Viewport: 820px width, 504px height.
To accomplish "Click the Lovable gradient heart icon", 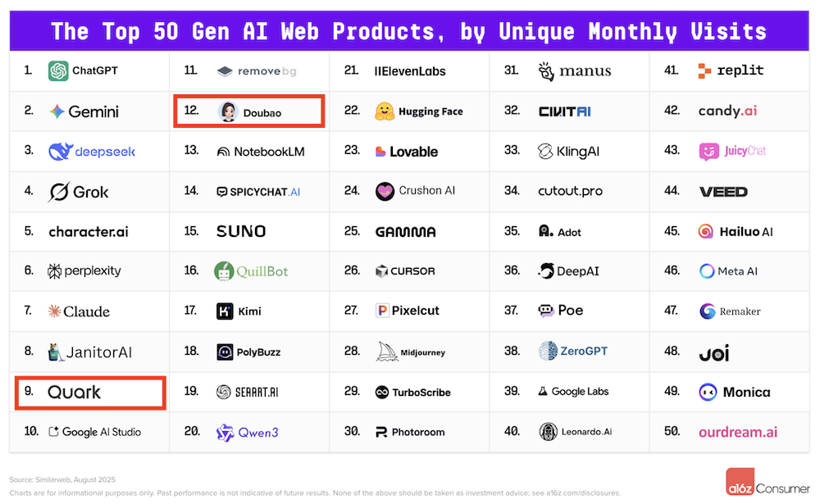I will 380,152.
